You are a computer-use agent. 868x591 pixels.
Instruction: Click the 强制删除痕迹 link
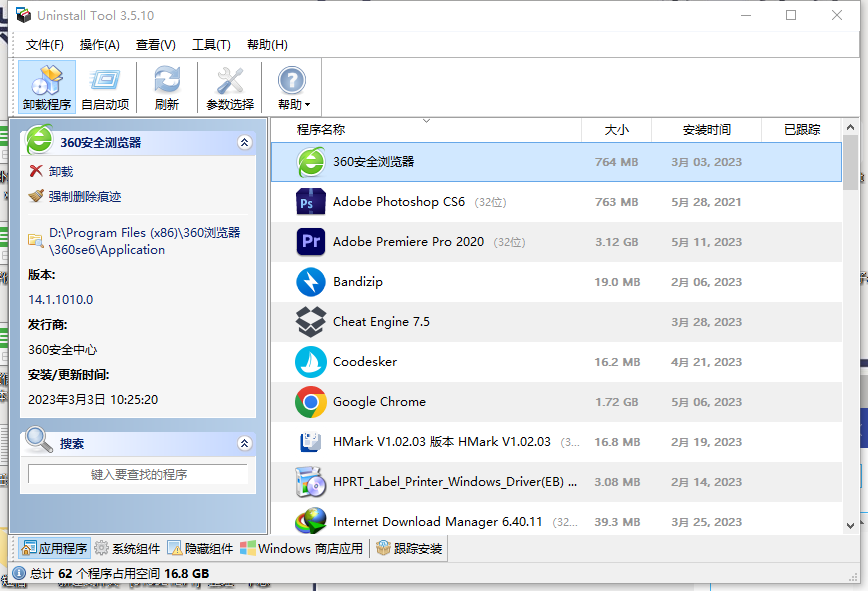click(x=85, y=196)
